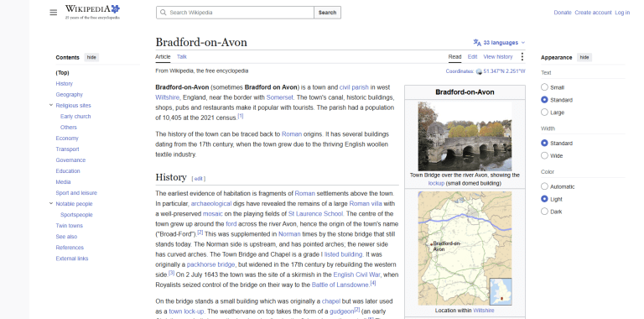Click the Wikipedia logo
Image resolution: width=644 pixels, height=319 pixels.
coord(92,12)
